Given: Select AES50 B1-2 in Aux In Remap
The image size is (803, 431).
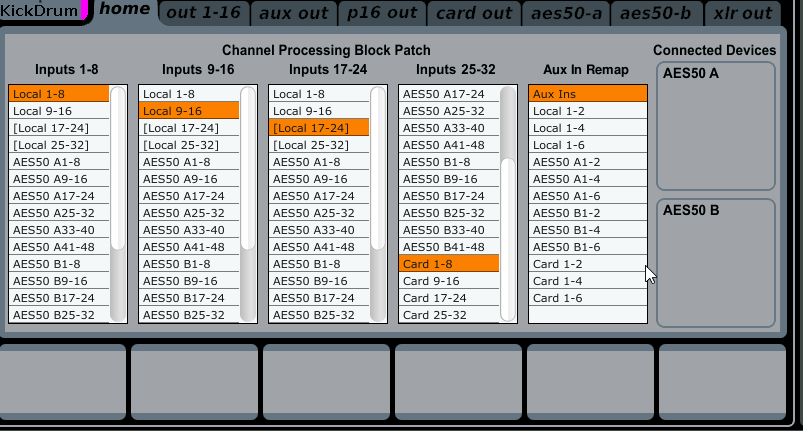Looking at the screenshot, I should tap(588, 212).
